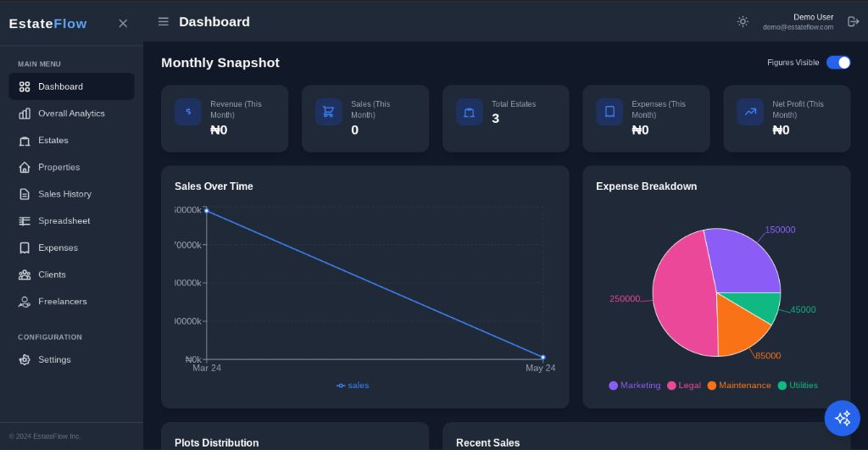This screenshot has height=450, width=868.
Task: Click the Total Estates building icon
Action: 469,112
